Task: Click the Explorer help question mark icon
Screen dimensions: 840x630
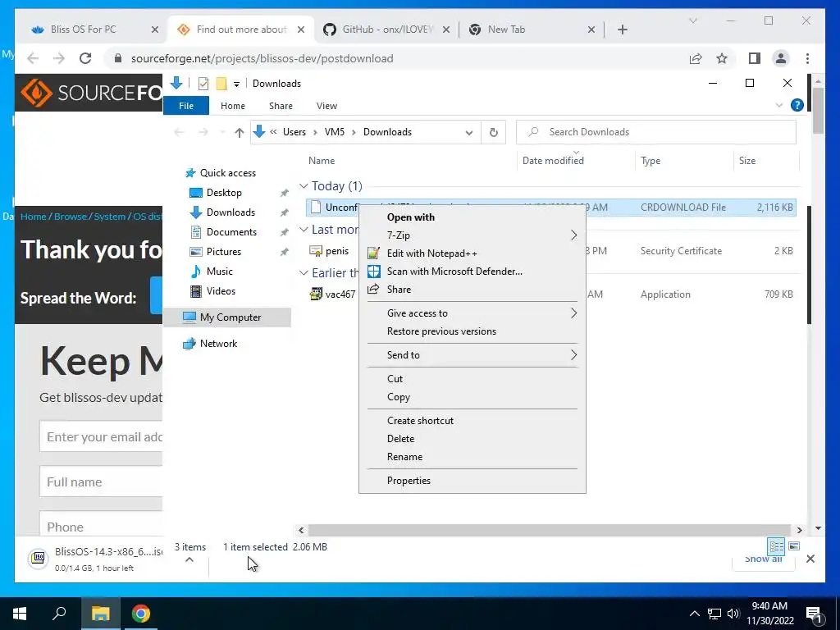Action: [x=797, y=106]
